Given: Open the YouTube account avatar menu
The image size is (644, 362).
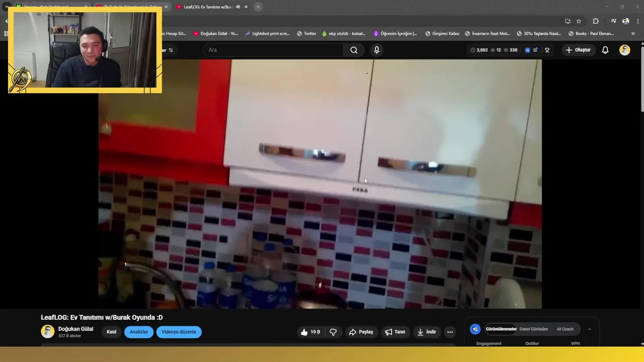Looking at the screenshot, I should coord(624,50).
